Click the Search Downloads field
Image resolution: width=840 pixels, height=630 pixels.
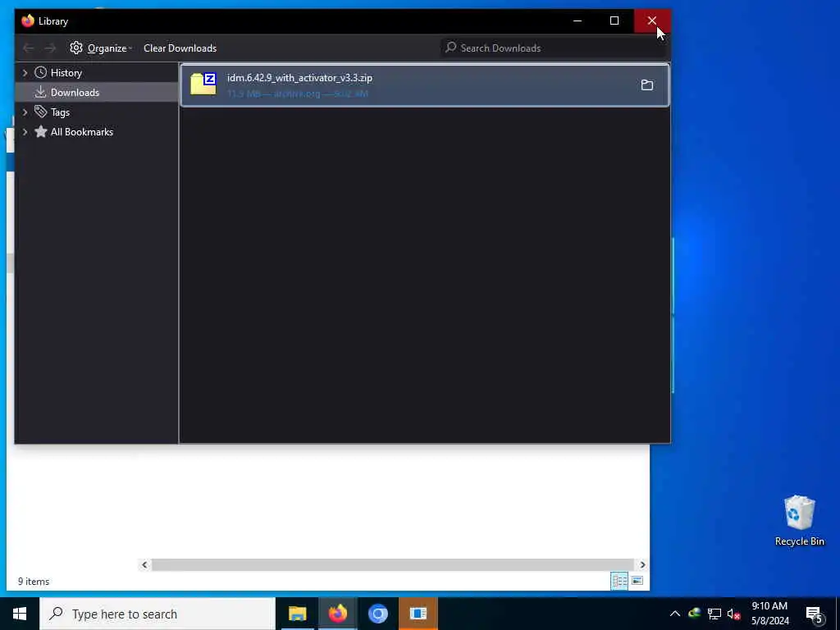[x=553, y=48]
